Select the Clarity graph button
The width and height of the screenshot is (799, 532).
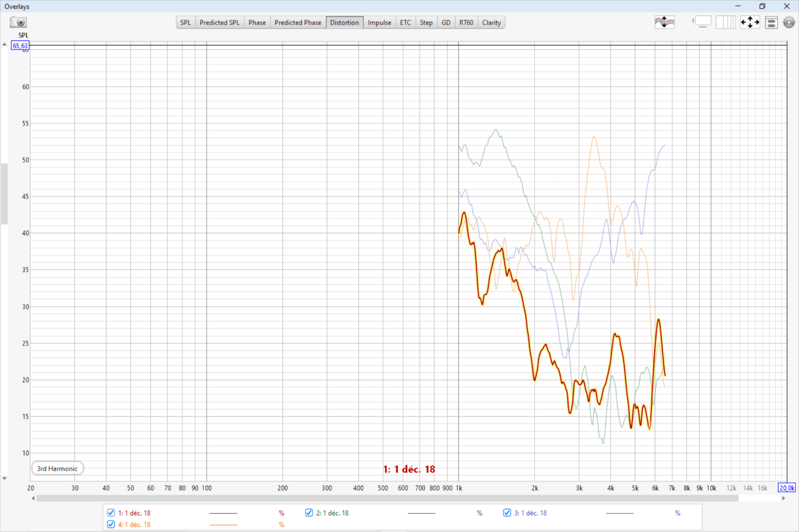pyautogui.click(x=491, y=23)
